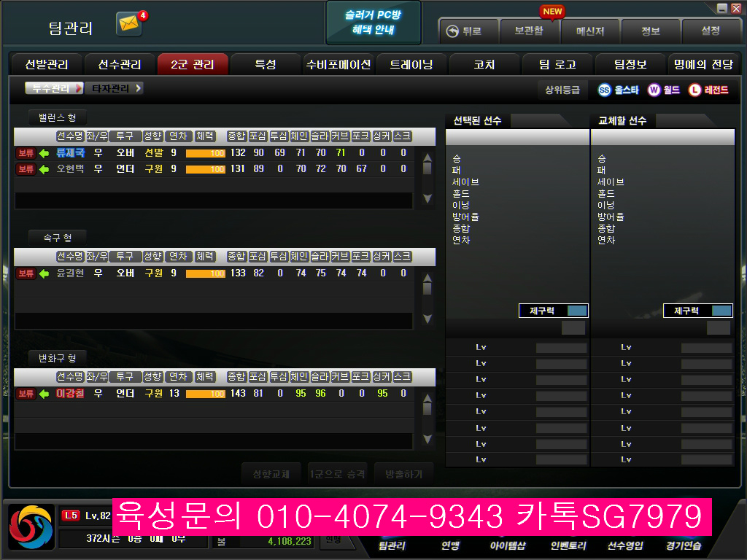Click the L5 level badge
The width and height of the screenshot is (747, 560).
[x=71, y=516]
